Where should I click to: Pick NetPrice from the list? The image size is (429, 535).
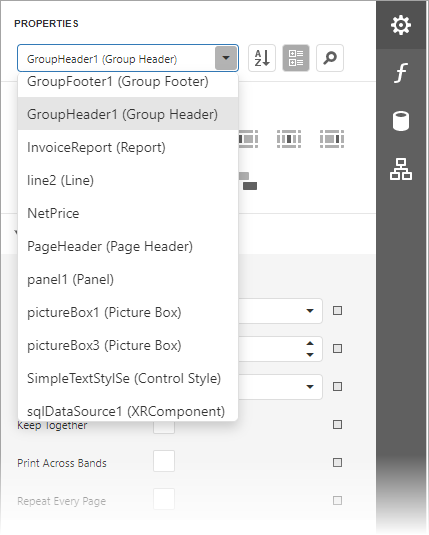coord(128,213)
